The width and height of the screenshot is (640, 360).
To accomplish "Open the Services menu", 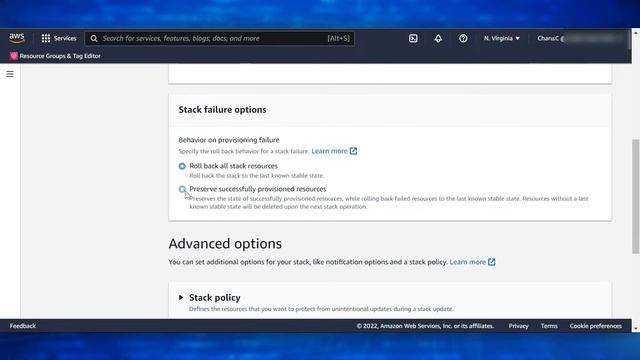I will coord(59,38).
